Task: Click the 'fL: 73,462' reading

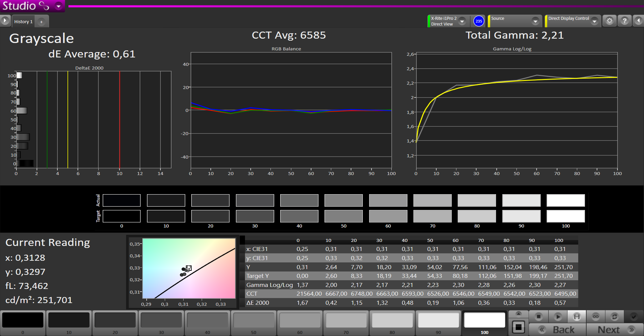Action: (x=27, y=286)
